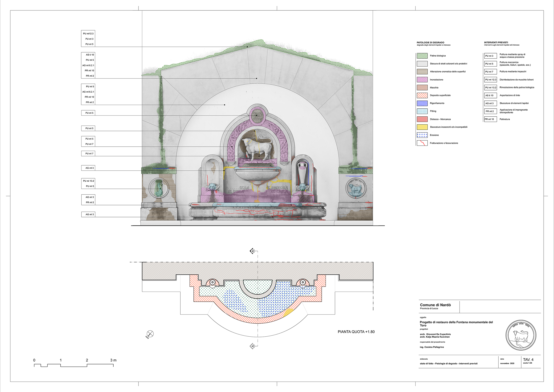
Task: Click the PIANTA QUOTA +1.80 label
Action: pyautogui.click(x=356, y=332)
